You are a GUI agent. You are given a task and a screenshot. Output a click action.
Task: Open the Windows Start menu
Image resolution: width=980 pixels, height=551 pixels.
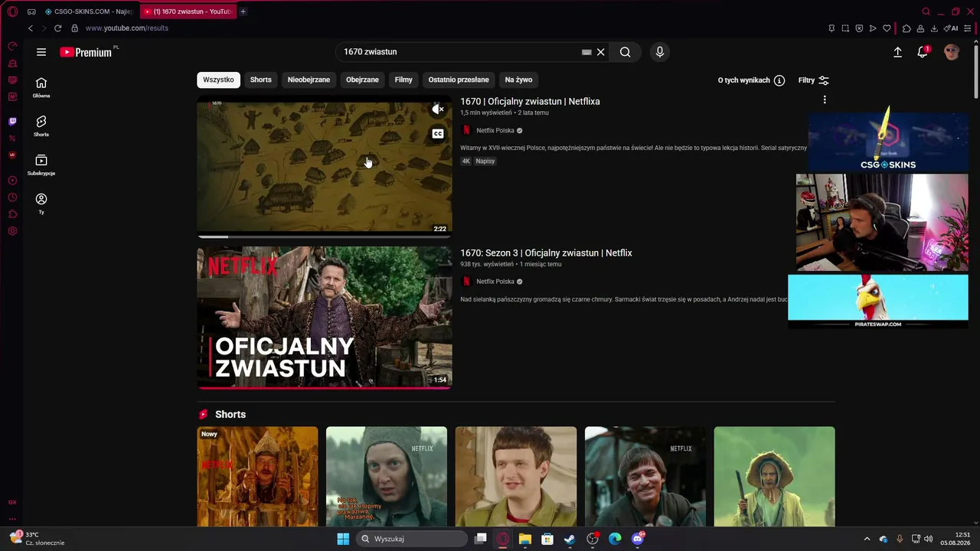(x=343, y=539)
